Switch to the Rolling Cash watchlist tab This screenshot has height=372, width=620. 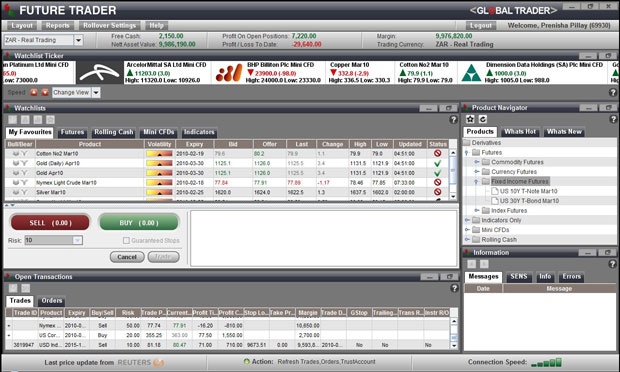[x=113, y=132]
